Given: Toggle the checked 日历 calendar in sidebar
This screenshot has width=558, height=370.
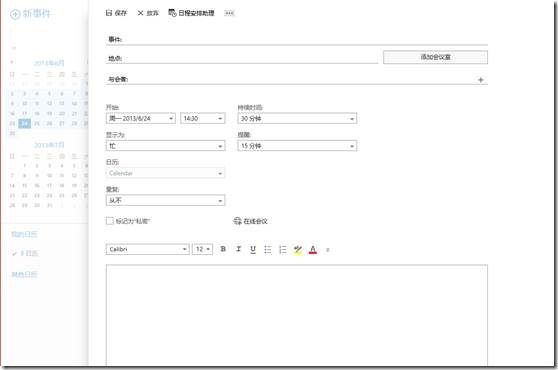Looking at the screenshot, I should click(x=25, y=253).
